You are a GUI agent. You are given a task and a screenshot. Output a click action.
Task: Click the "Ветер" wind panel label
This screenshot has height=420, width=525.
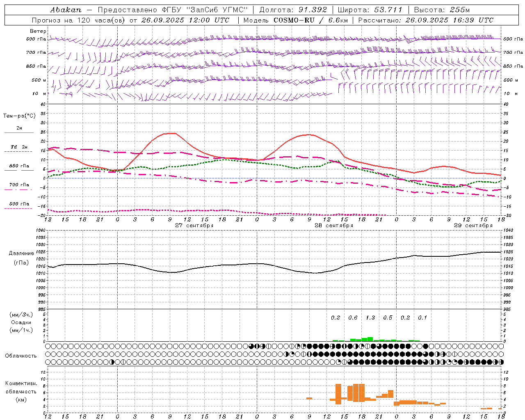pos(38,31)
